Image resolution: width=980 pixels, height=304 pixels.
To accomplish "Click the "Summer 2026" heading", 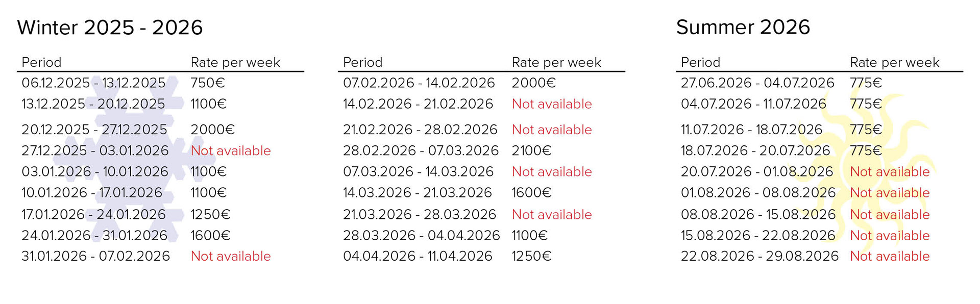I will coord(743,28).
